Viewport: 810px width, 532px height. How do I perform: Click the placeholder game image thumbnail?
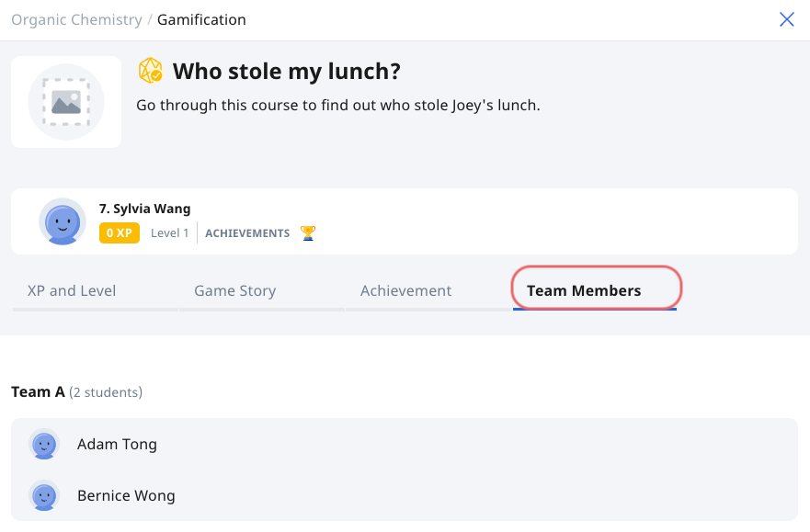(x=66, y=102)
